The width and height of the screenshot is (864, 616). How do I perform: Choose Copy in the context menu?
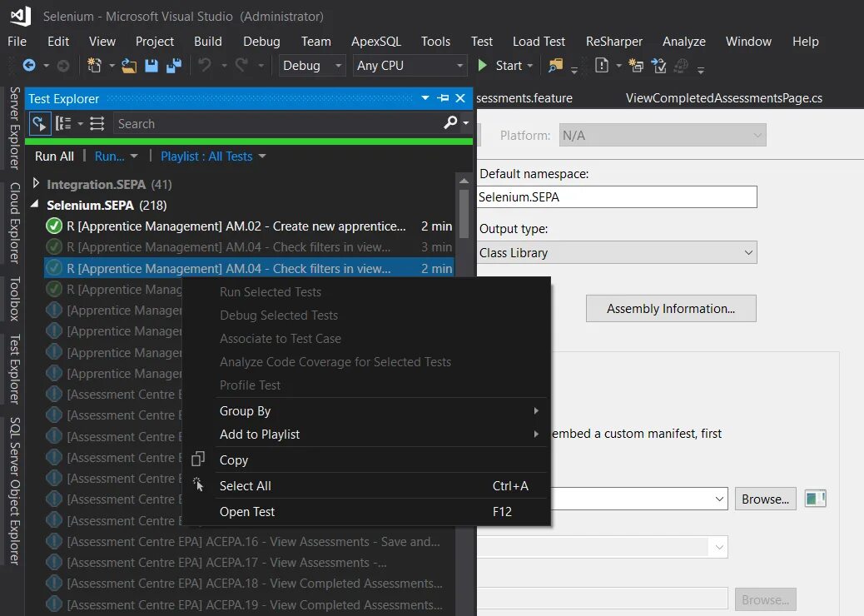coord(366,460)
